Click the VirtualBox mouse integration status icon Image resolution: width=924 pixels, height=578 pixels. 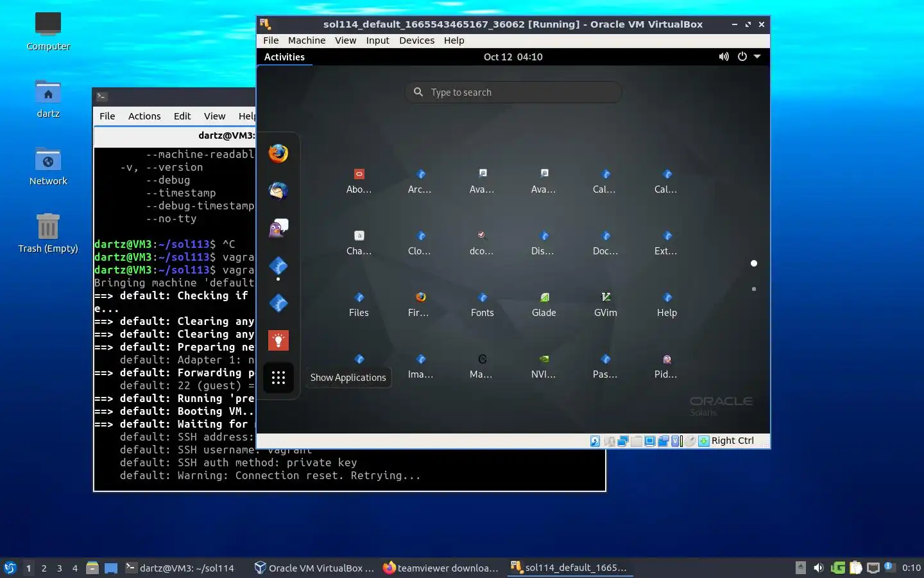690,441
